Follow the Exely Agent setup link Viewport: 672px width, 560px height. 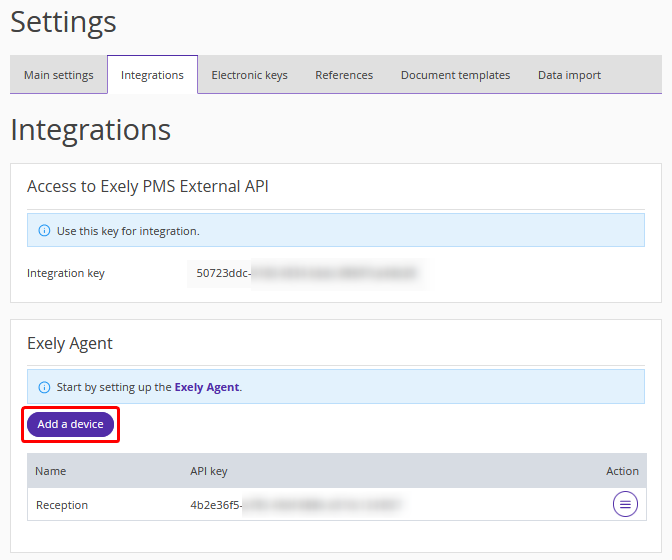pos(207,387)
